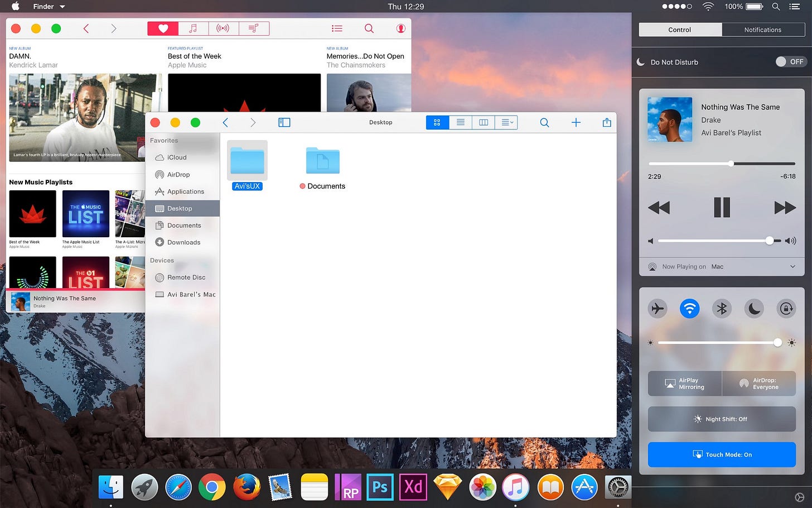This screenshot has width=812, height=508.
Task: Go forward in the Finder window
Action: [253, 122]
